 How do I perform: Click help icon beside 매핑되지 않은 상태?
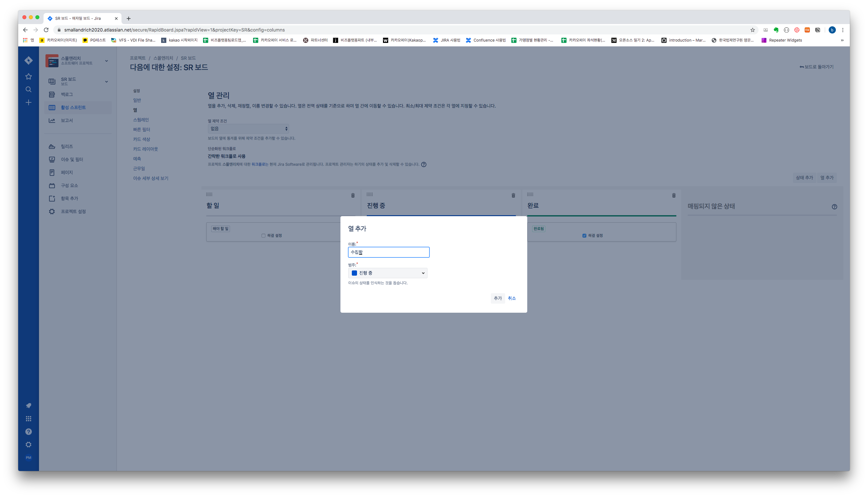834,206
